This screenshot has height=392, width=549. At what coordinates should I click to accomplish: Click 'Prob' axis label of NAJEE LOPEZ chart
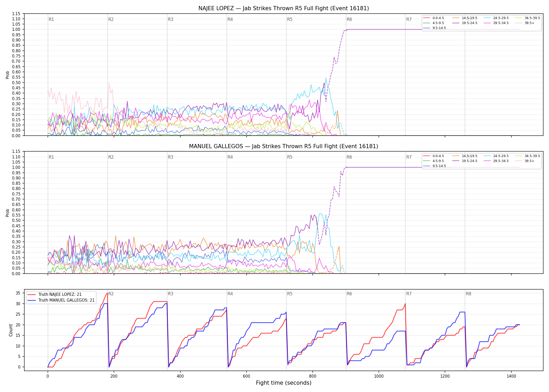click(x=8, y=75)
